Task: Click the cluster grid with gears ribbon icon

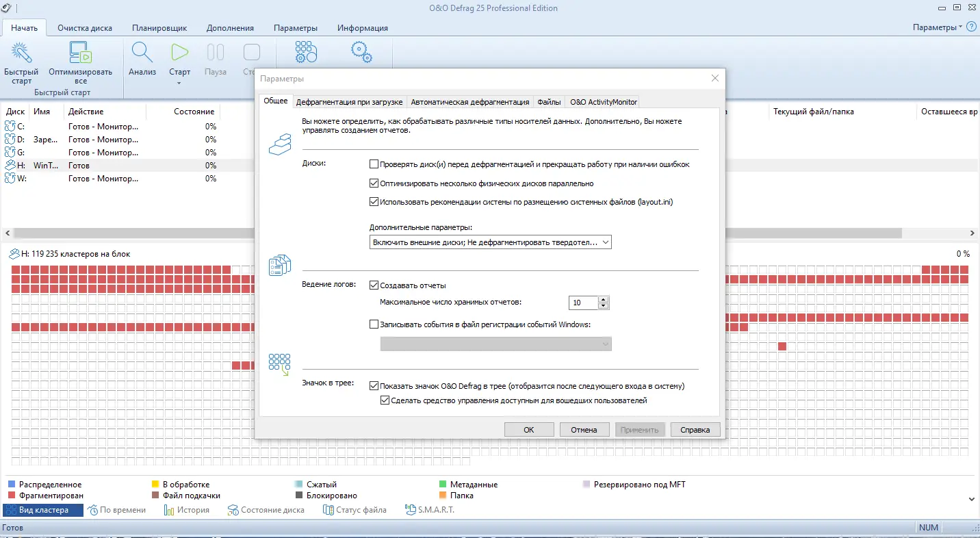Action: tap(306, 53)
